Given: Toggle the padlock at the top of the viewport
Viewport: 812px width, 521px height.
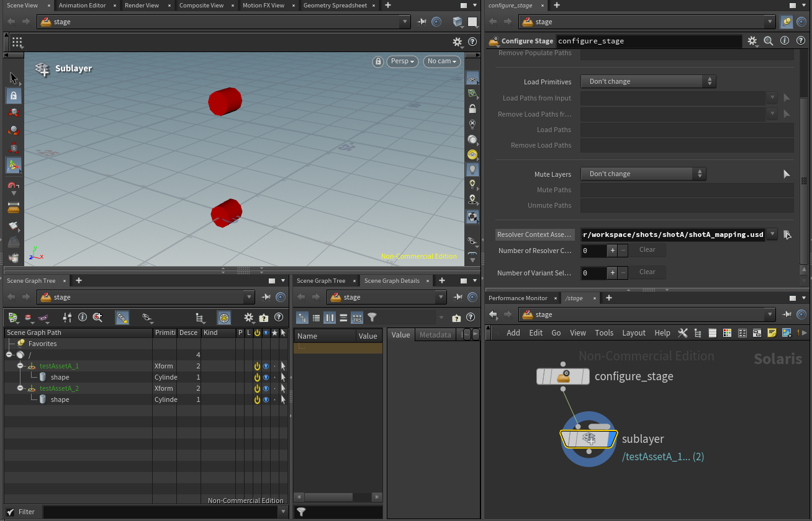Looking at the screenshot, I should [x=378, y=61].
